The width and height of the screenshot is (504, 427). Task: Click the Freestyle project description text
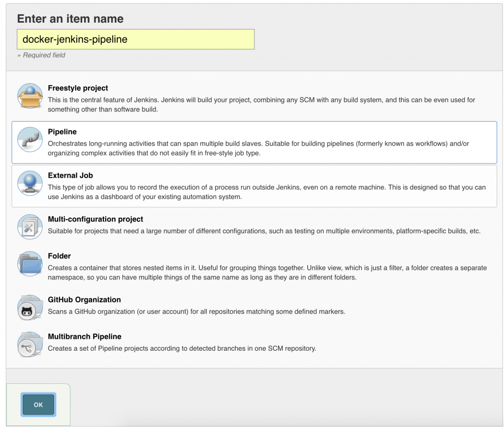pos(261,104)
